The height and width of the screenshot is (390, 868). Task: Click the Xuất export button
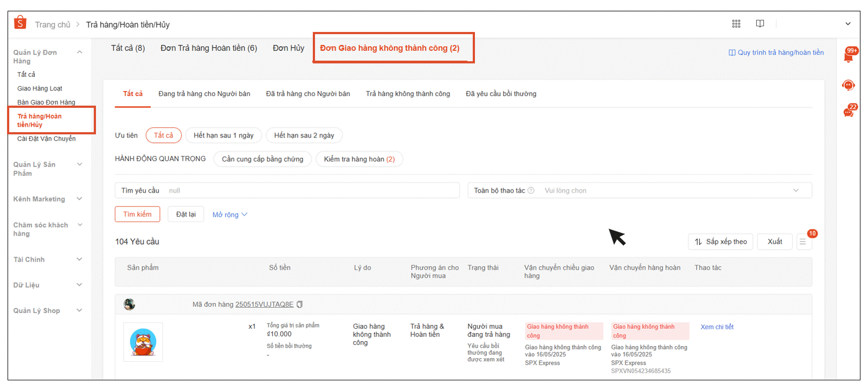(x=775, y=242)
